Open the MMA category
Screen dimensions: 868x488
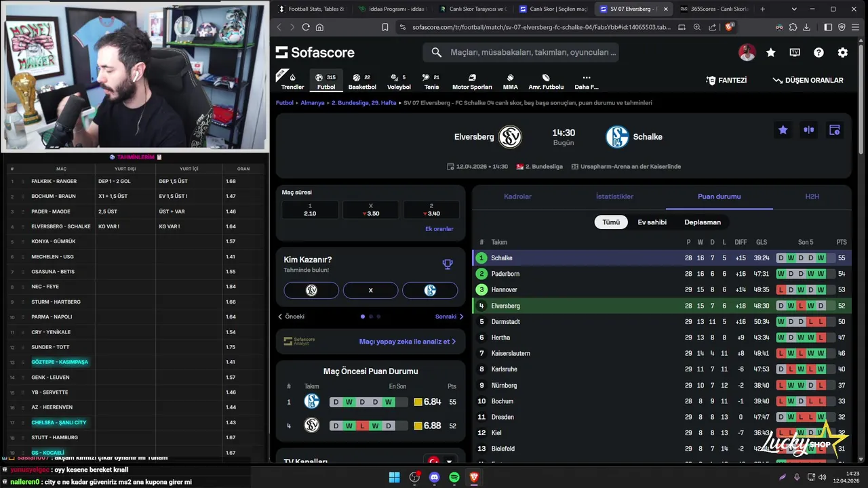(x=510, y=81)
